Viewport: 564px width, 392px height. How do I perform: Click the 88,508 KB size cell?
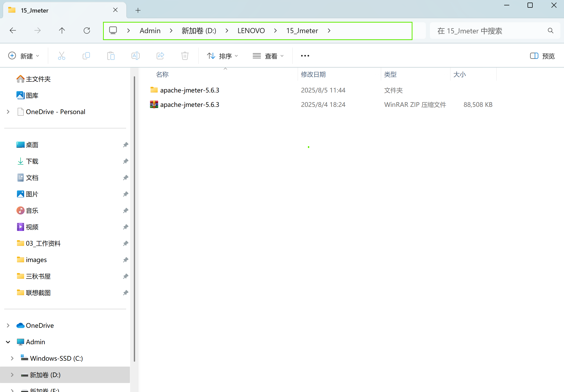pyautogui.click(x=478, y=105)
